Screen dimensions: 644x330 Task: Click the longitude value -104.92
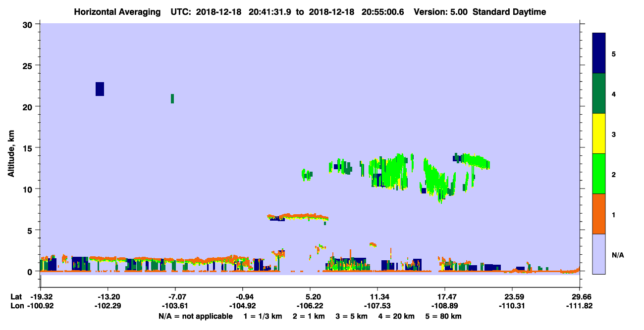[x=242, y=306]
